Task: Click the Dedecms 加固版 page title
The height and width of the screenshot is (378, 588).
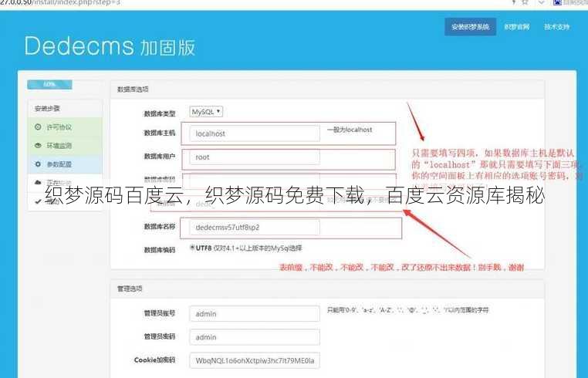Action: click(x=110, y=46)
